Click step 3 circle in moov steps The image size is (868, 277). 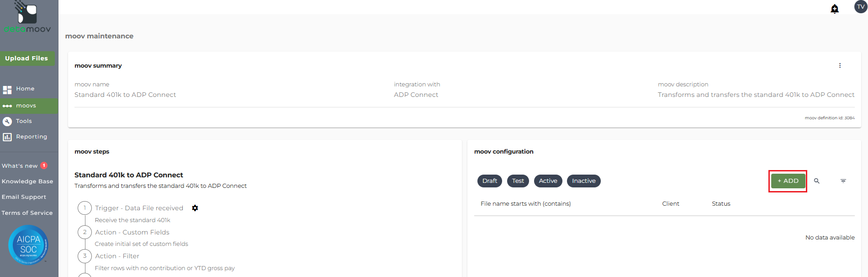pyautogui.click(x=85, y=256)
